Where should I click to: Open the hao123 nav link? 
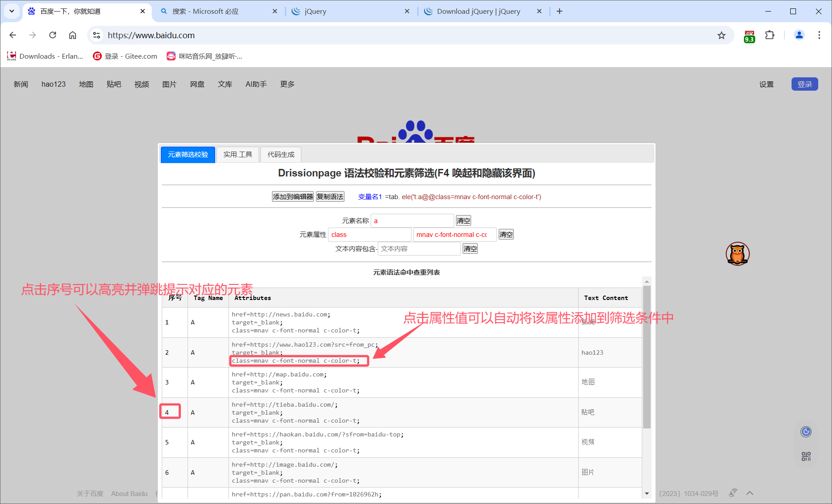(53, 84)
